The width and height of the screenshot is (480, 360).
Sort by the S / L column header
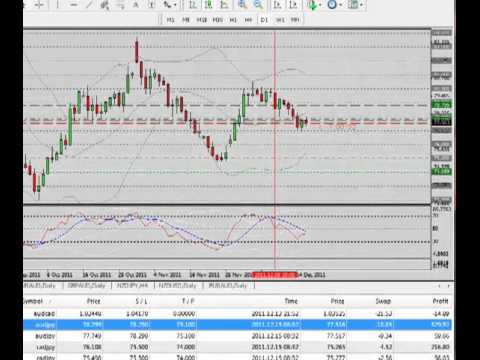[x=141, y=301]
